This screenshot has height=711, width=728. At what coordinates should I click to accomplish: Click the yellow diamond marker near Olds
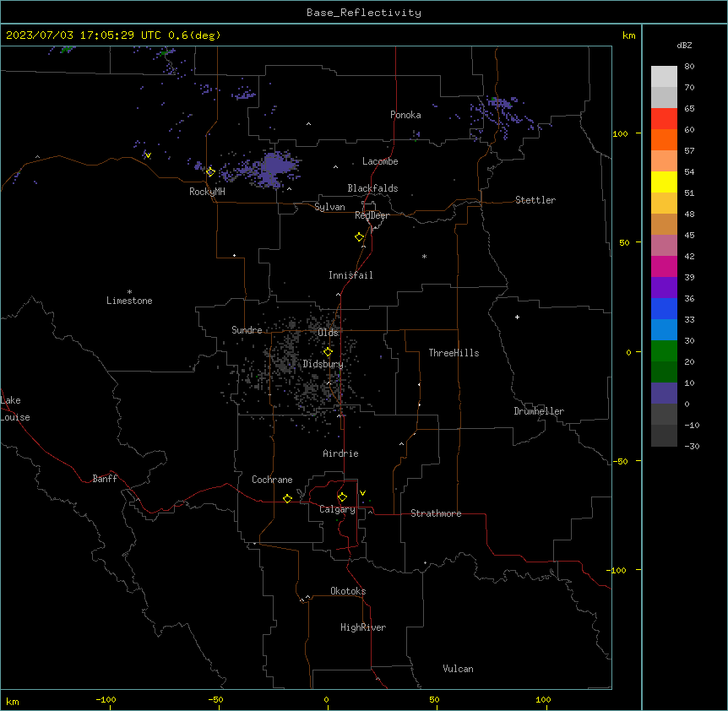328,352
